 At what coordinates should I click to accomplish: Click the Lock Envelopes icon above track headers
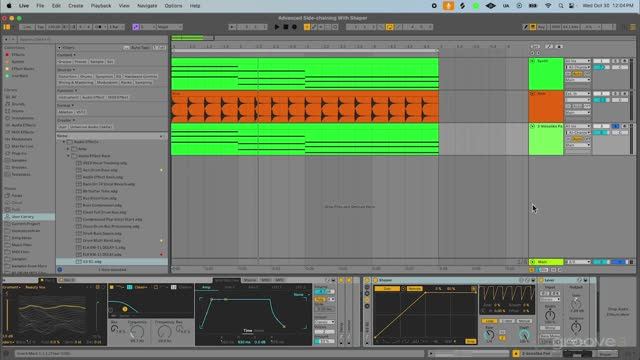point(559,47)
